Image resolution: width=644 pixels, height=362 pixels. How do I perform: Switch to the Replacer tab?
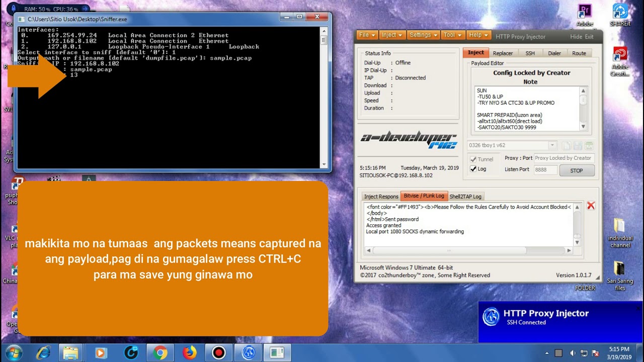(x=503, y=53)
